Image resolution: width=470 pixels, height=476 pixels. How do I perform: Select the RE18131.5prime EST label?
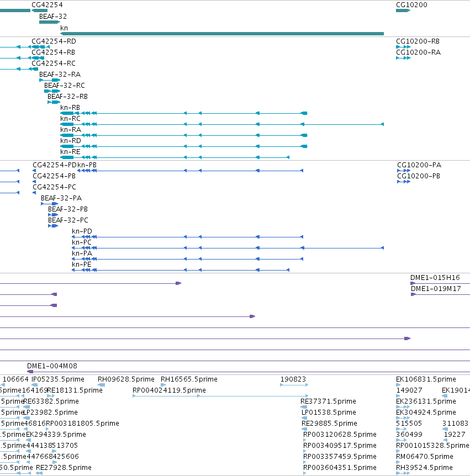(75, 390)
